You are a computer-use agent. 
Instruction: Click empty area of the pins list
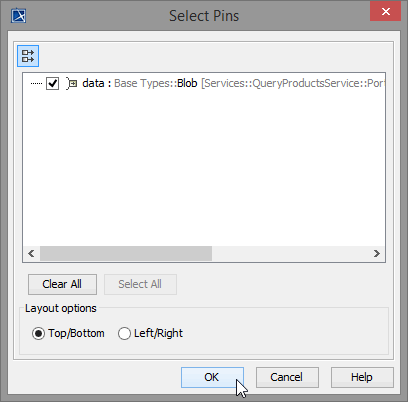pyautogui.click(x=204, y=168)
